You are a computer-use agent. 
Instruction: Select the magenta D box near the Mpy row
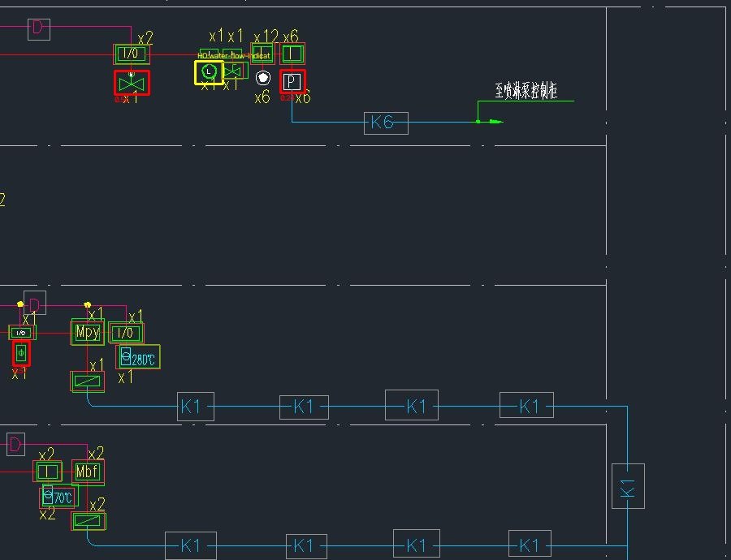pos(35,303)
